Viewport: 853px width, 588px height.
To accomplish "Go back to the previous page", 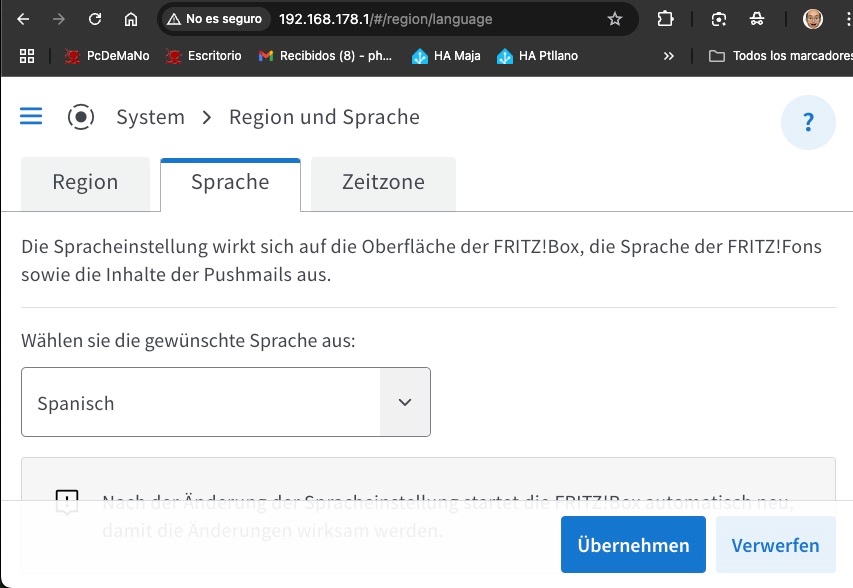I will 23,19.
